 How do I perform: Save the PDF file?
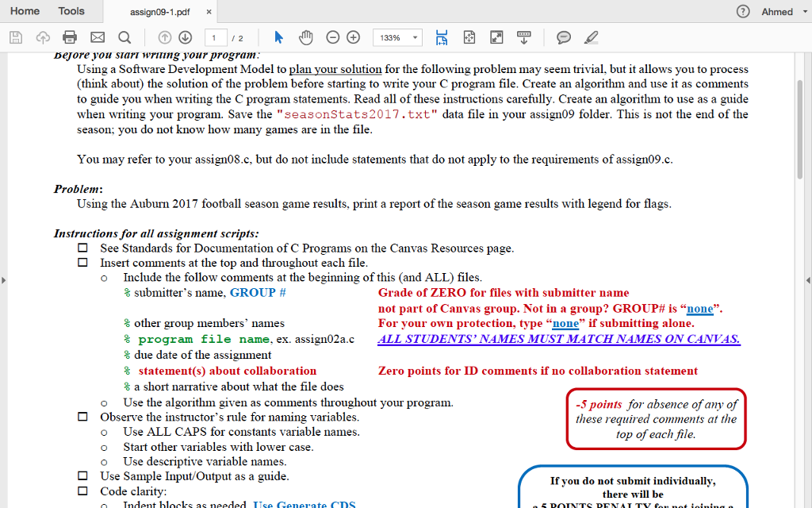tap(15, 37)
